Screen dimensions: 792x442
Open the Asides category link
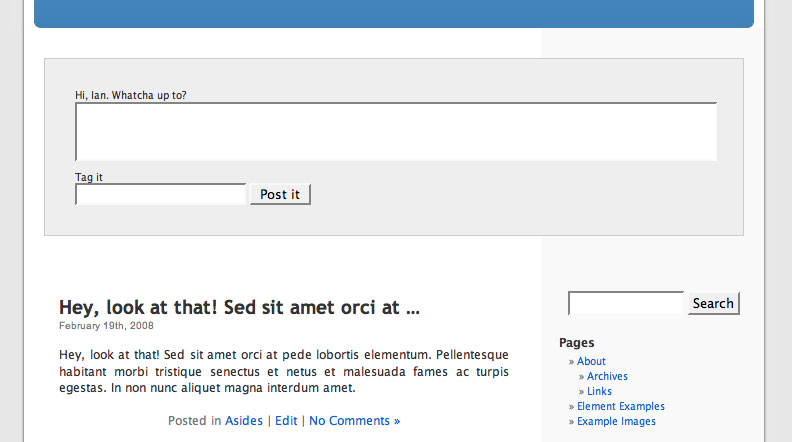click(x=244, y=421)
